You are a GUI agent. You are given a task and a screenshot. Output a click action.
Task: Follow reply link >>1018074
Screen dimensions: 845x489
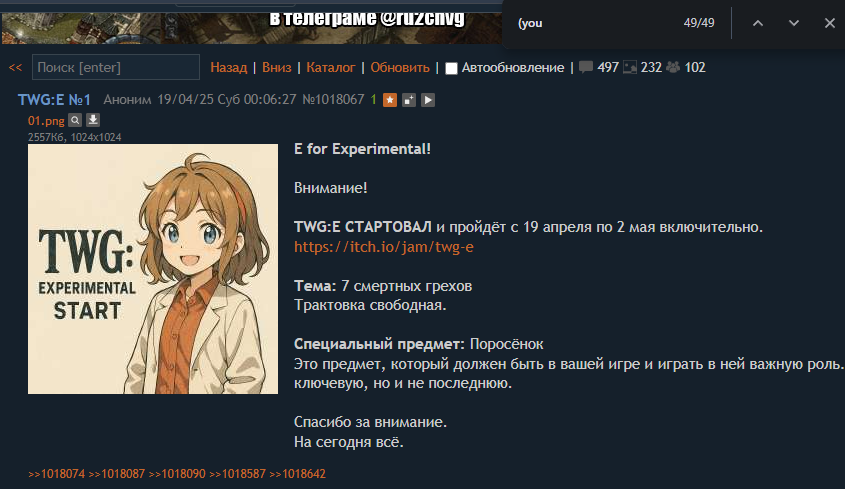coord(57,474)
